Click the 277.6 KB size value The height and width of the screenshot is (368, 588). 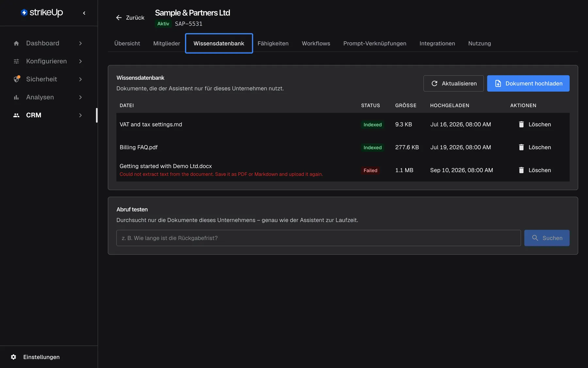pyautogui.click(x=407, y=147)
